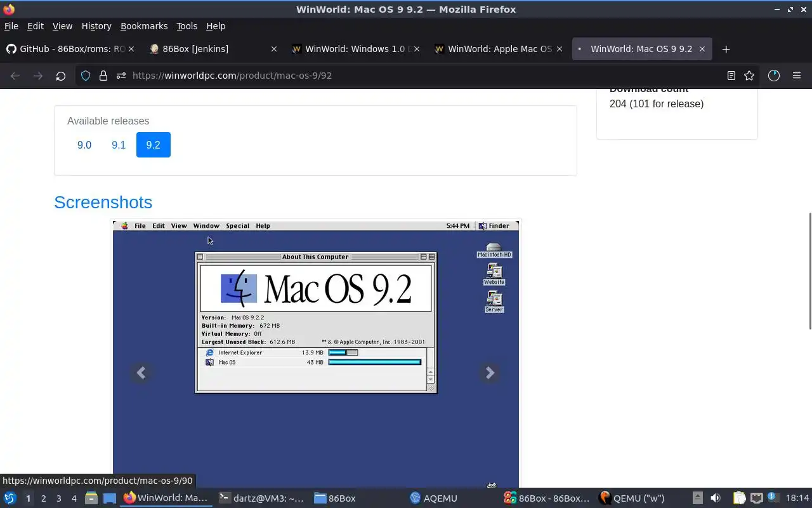Close the WinWorld: Windows 1.0 tab

(417, 49)
